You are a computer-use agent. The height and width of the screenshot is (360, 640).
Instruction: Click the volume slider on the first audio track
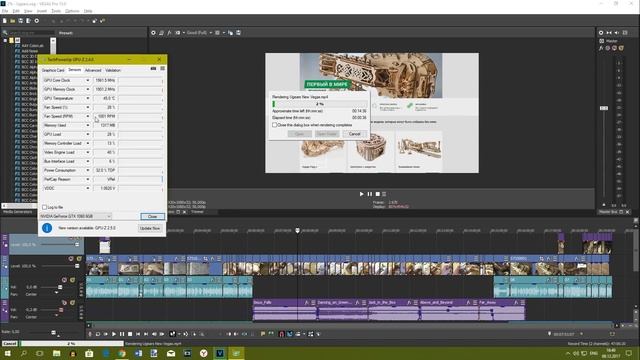click(60, 287)
